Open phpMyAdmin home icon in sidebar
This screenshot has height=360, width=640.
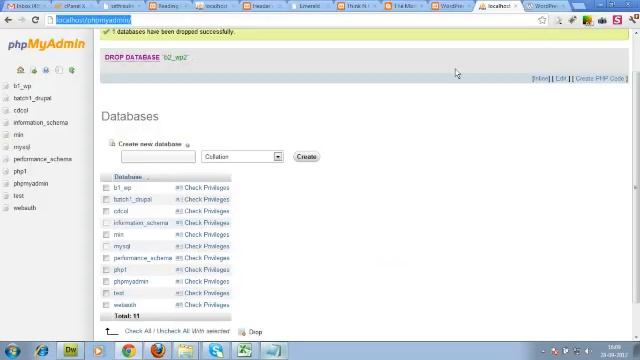[20, 70]
